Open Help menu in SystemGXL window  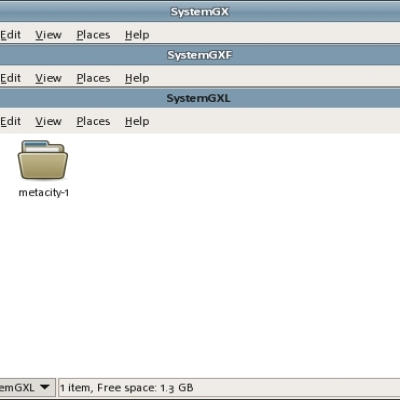pos(137,121)
